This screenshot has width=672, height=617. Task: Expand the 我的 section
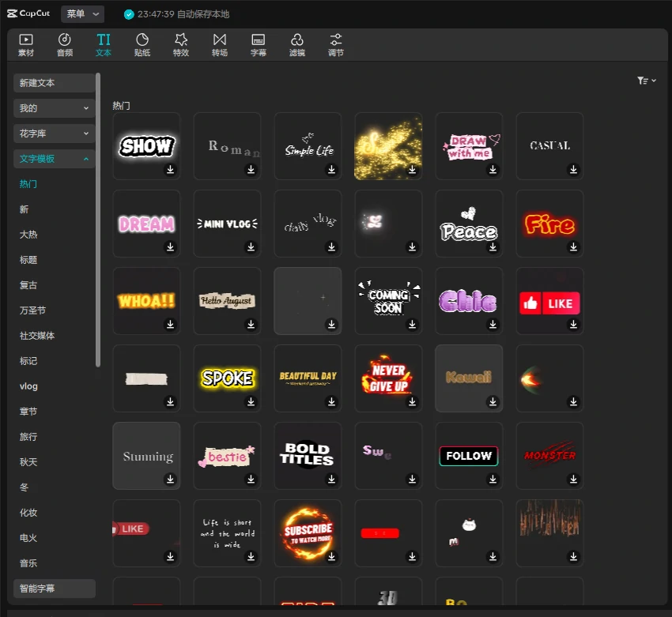[54, 108]
